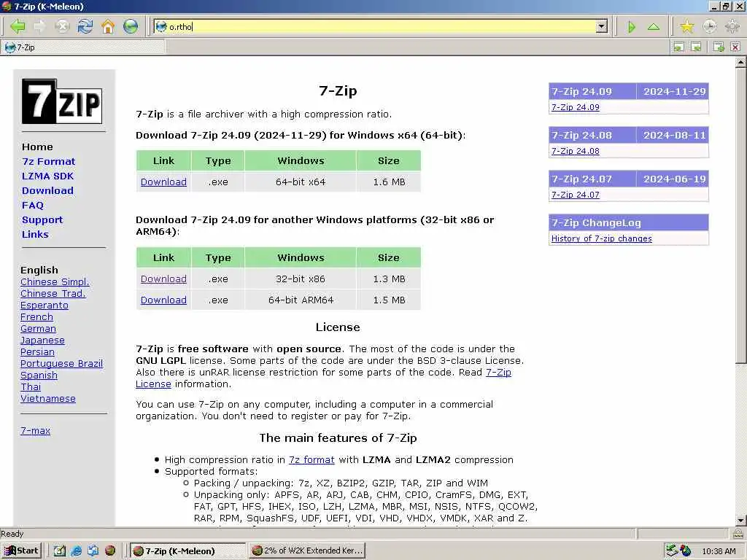Select the 7-Zip browser tab
Viewport: 747px width, 560px height.
click(x=83, y=47)
